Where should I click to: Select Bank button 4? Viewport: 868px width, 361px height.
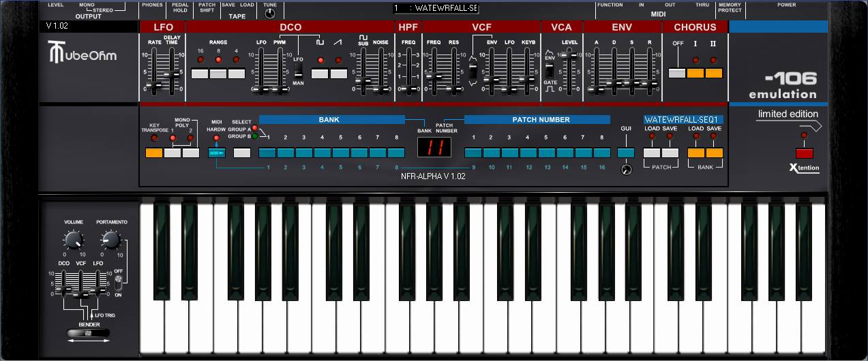click(x=323, y=153)
